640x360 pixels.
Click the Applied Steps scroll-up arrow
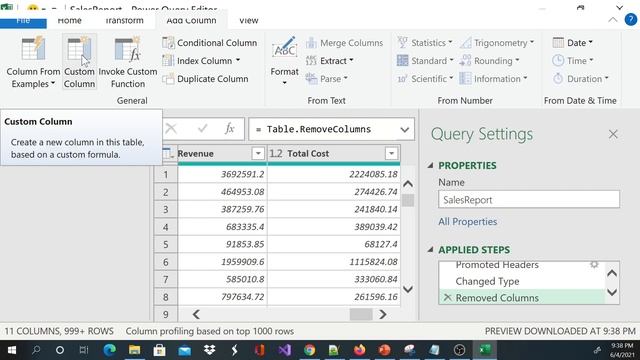pyautogui.click(x=612, y=273)
